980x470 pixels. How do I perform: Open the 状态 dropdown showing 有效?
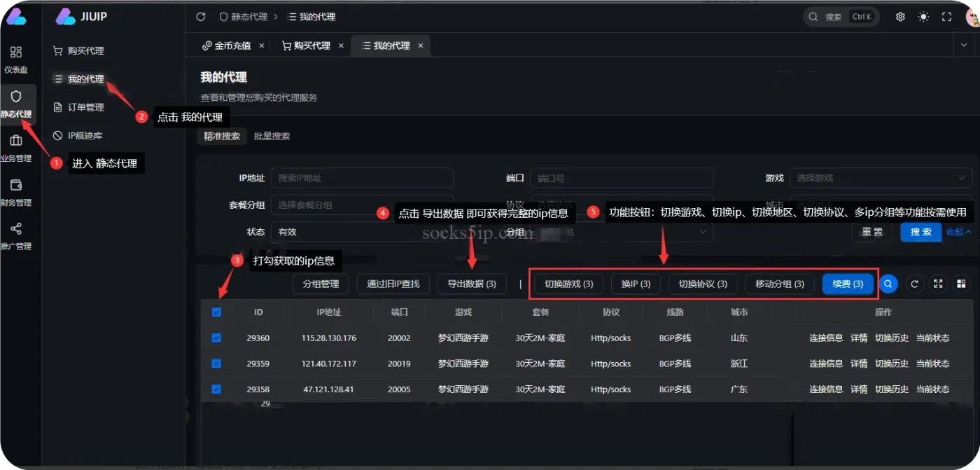[362, 232]
